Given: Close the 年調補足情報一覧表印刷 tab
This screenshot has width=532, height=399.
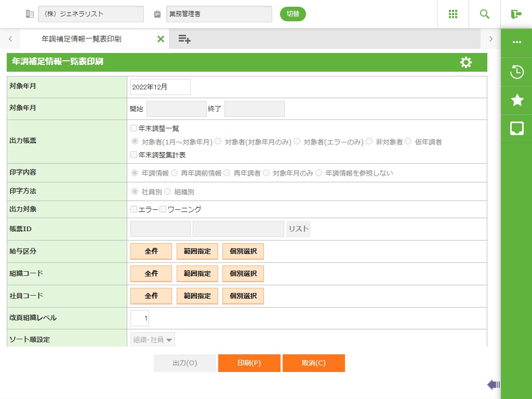Looking at the screenshot, I should [161, 39].
